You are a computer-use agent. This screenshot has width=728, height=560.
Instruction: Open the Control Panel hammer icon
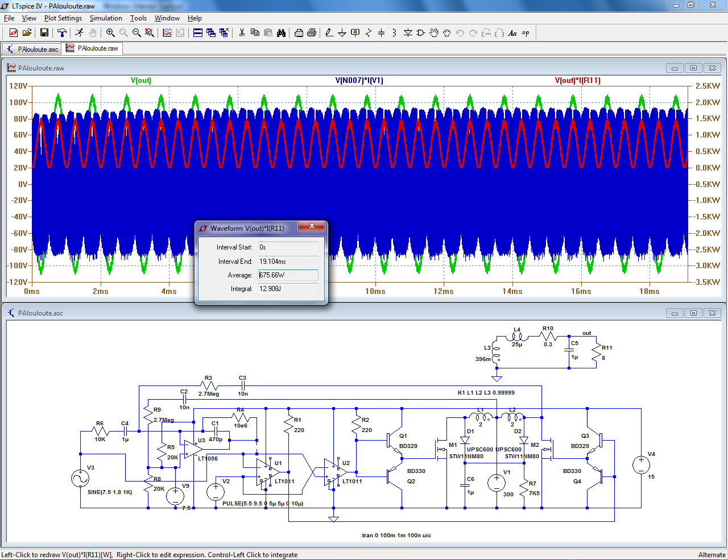coord(62,33)
